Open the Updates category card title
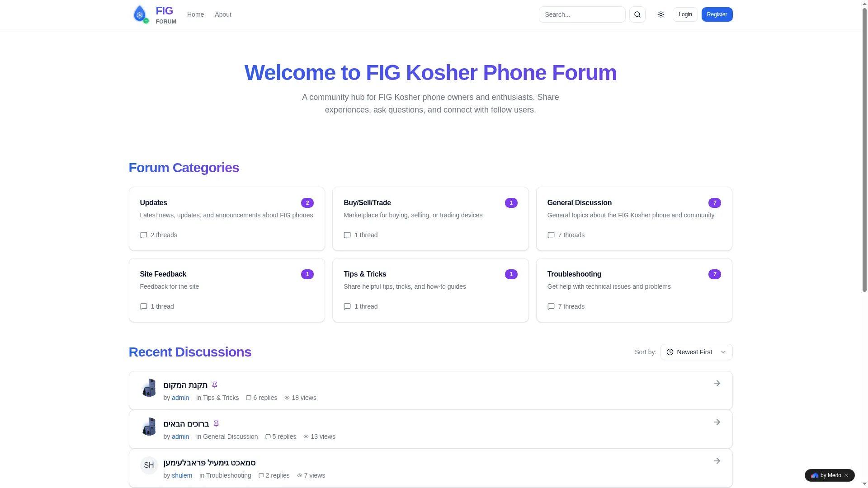The image size is (868, 488). [153, 203]
